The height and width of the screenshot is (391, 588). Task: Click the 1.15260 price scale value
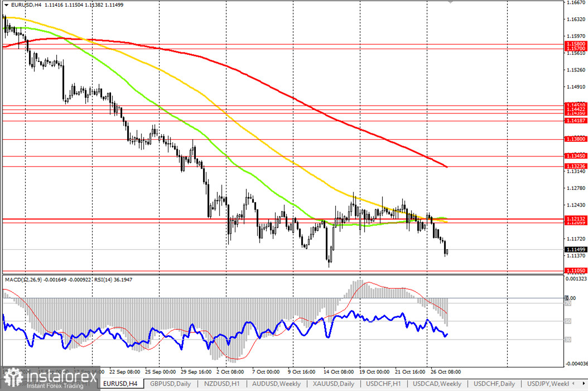[x=576, y=70]
